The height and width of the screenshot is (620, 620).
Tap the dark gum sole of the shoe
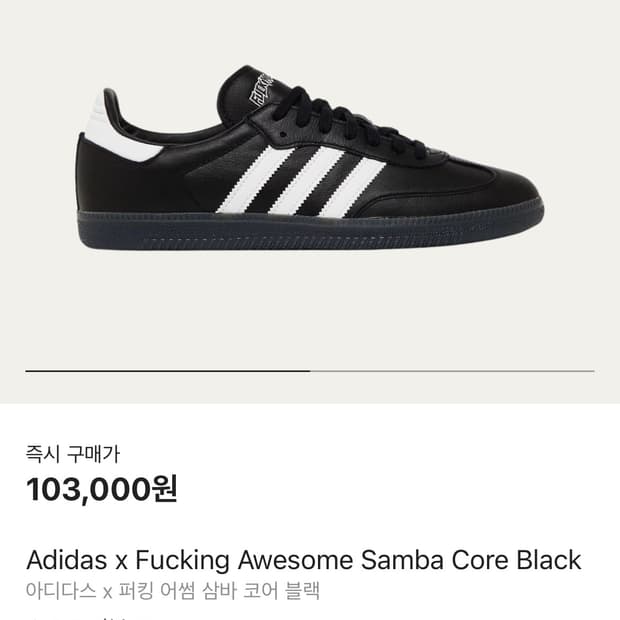tap(310, 230)
